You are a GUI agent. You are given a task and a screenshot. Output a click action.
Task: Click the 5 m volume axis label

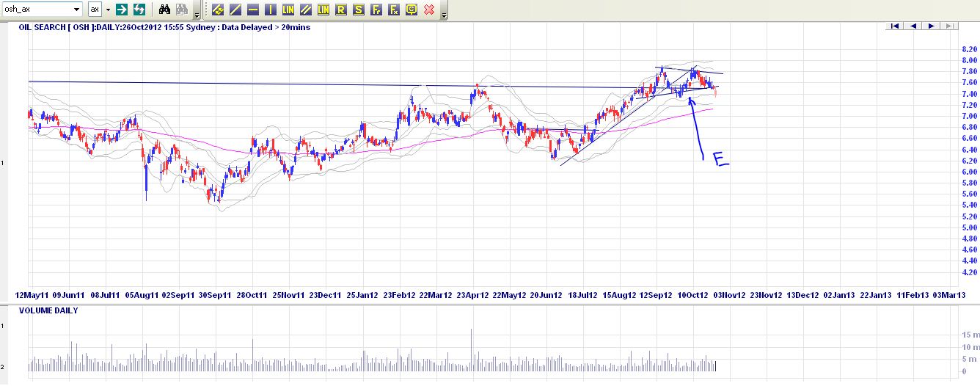tap(969, 360)
